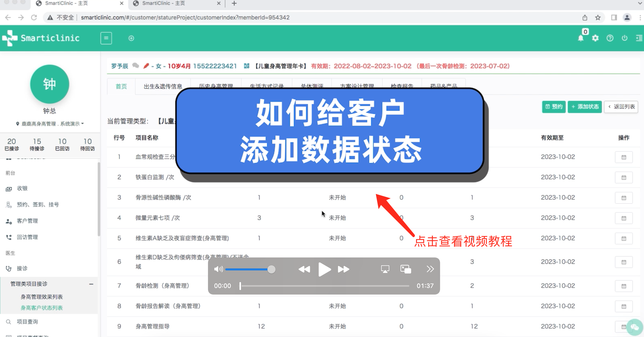Click the video volume speaker icon
The image size is (644, 337).
[218, 269]
